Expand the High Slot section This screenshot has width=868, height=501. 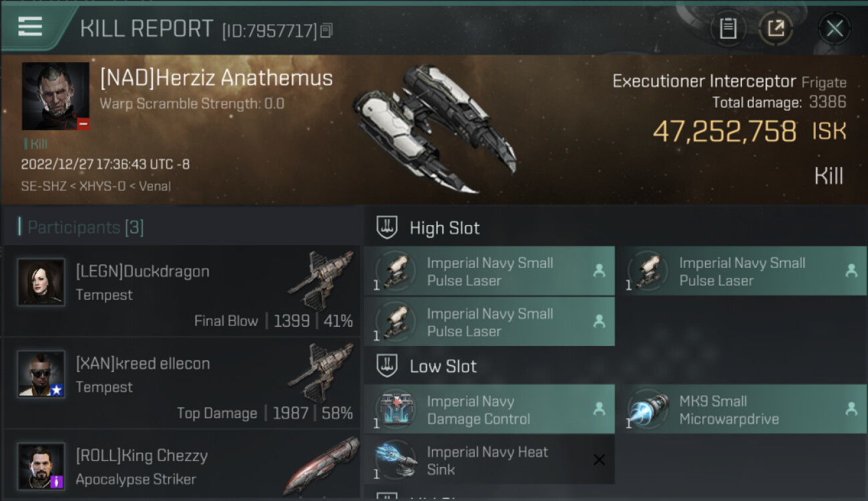[444, 228]
